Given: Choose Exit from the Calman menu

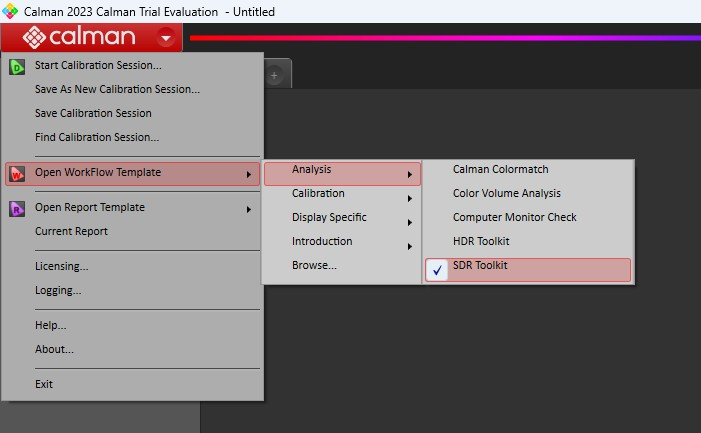Looking at the screenshot, I should 44,384.
